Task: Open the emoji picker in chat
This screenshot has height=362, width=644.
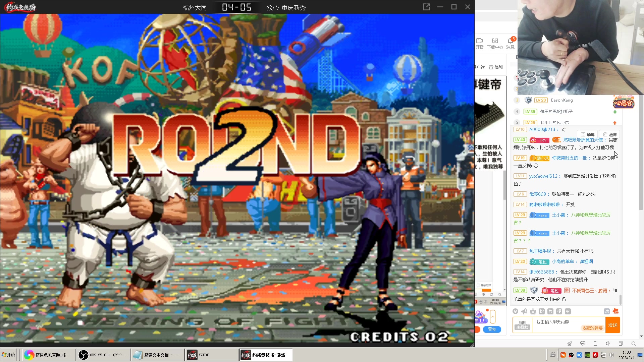Action: pyautogui.click(x=516, y=311)
